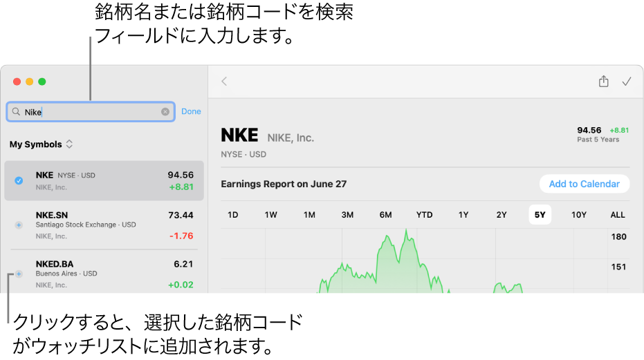Click the green price chart area
This screenshot has height=360, width=644.
414,260
